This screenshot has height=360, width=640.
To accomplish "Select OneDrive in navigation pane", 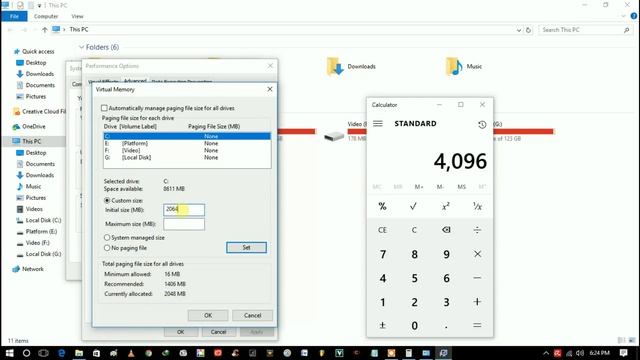I will [x=33, y=127].
